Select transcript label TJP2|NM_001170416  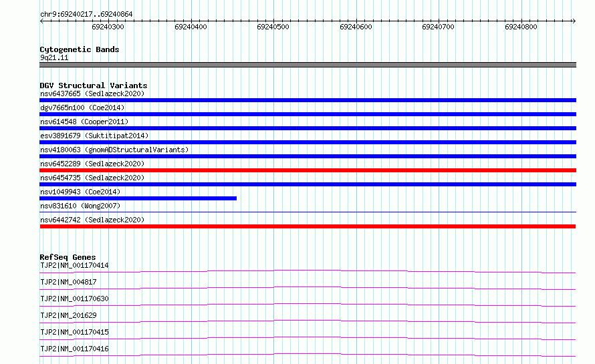click(74, 349)
